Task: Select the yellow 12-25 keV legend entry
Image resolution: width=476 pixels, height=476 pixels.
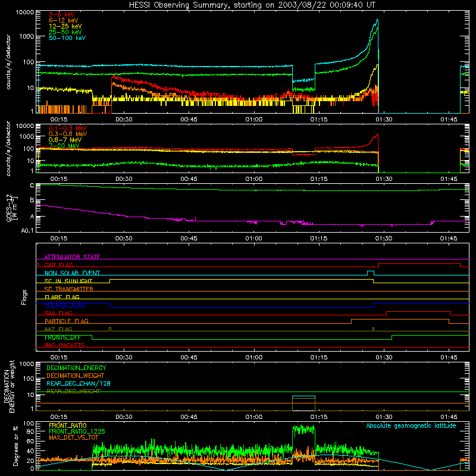Action: [65, 26]
